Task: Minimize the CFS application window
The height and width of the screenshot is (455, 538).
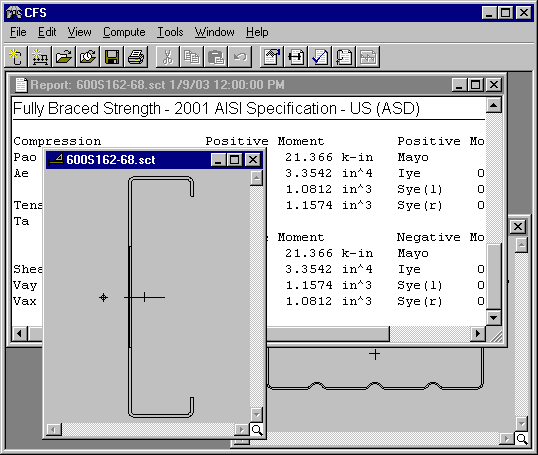Action: (x=489, y=13)
